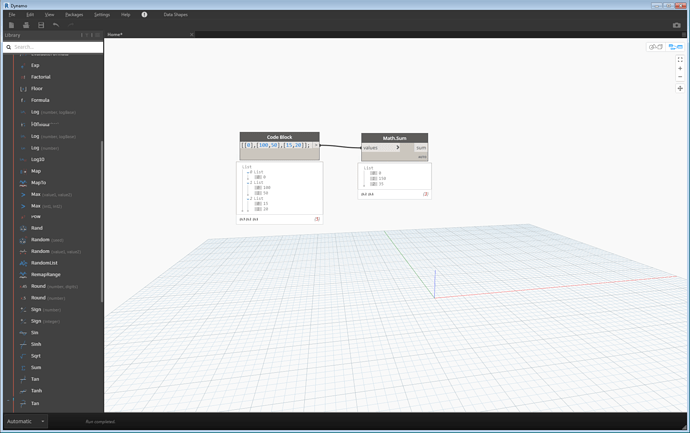This screenshot has width=690, height=433.
Task: Click the Code Block code text field
Action: pos(276,145)
